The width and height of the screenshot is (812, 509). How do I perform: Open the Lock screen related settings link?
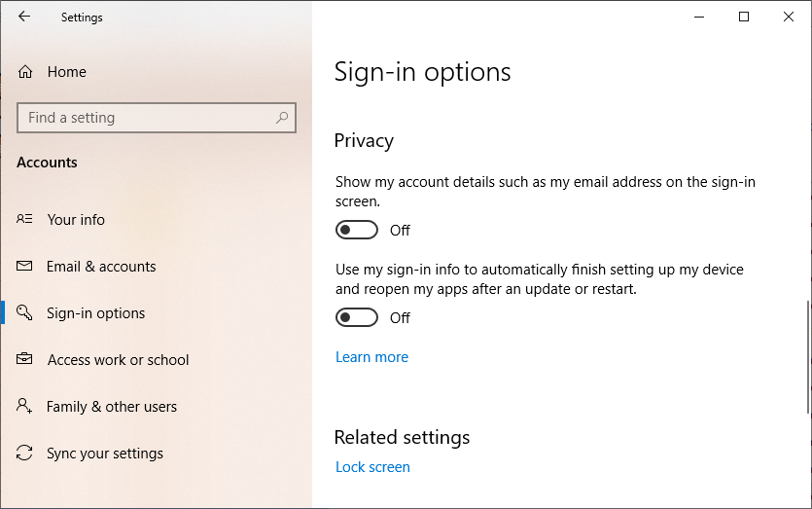[x=372, y=467]
